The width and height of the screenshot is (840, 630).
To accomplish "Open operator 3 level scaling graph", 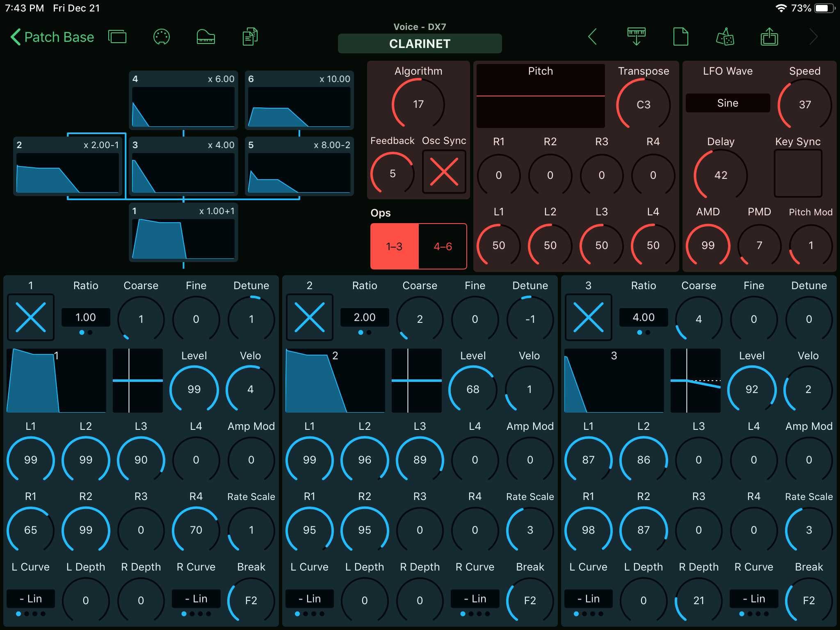I will (695, 381).
